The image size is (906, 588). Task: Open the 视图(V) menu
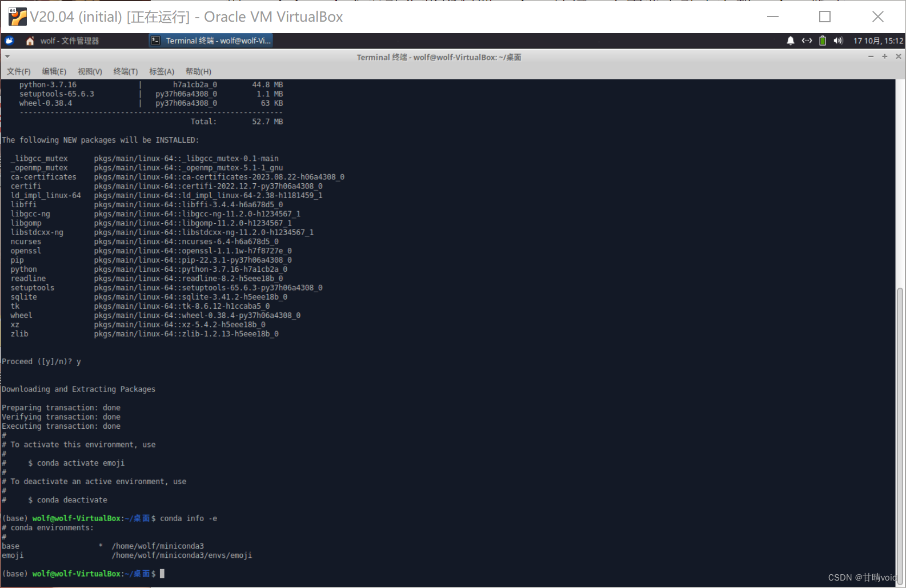click(x=90, y=71)
